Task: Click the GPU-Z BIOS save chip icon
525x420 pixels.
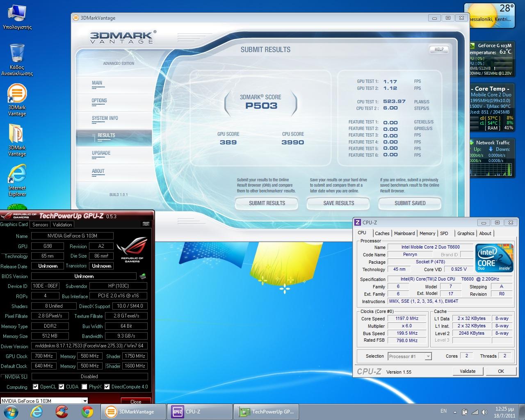Action: click(x=143, y=276)
